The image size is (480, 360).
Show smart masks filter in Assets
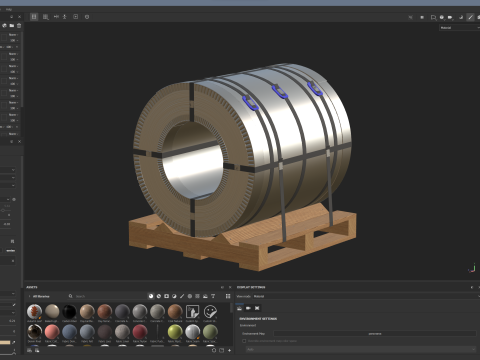pyautogui.click(x=166, y=296)
